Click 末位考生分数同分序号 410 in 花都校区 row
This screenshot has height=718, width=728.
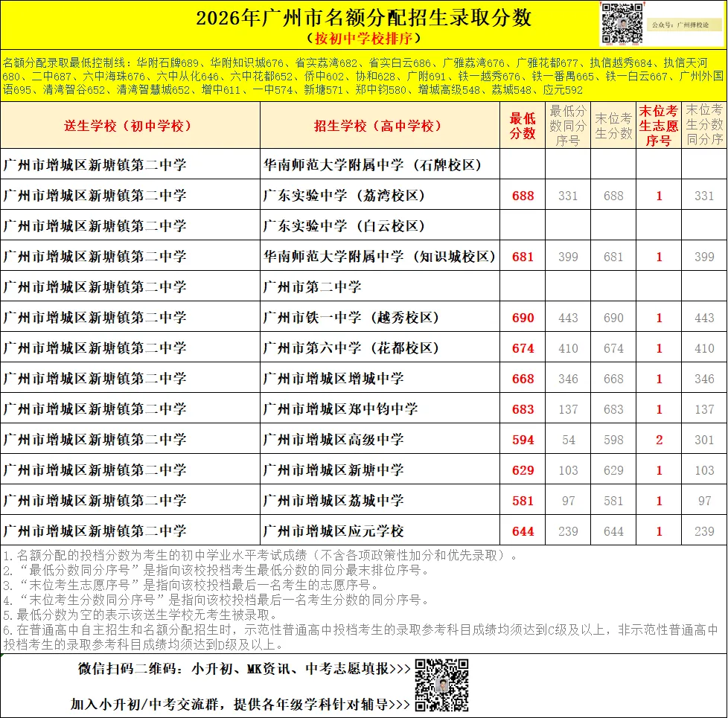coord(704,348)
